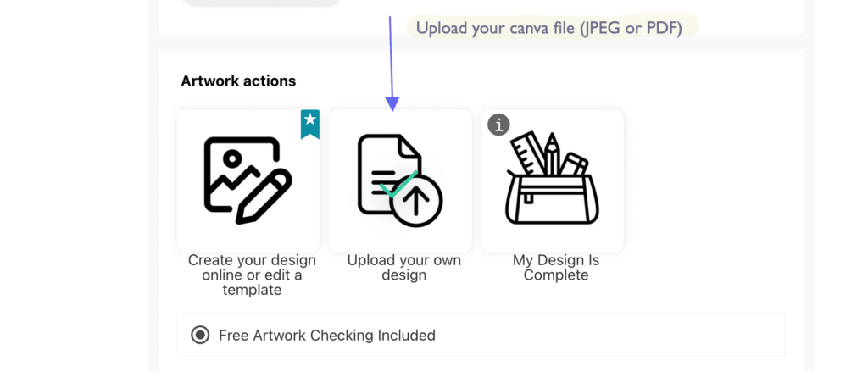Click the image-with-pencil create design icon
The image size is (868, 372).
248,180
